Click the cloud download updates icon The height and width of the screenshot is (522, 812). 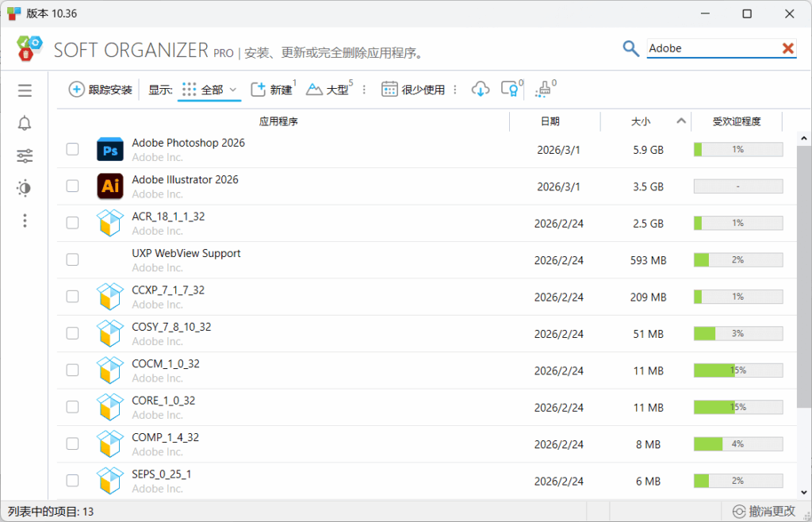click(481, 90)
